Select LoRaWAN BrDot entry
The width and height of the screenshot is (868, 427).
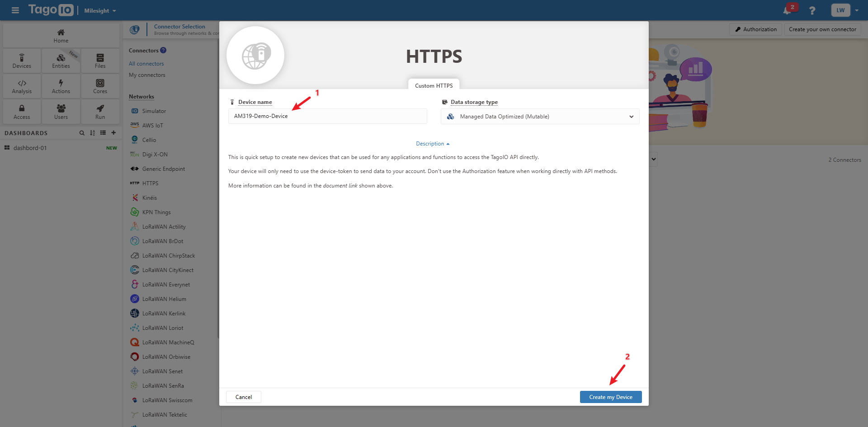[x=162, y=241]
